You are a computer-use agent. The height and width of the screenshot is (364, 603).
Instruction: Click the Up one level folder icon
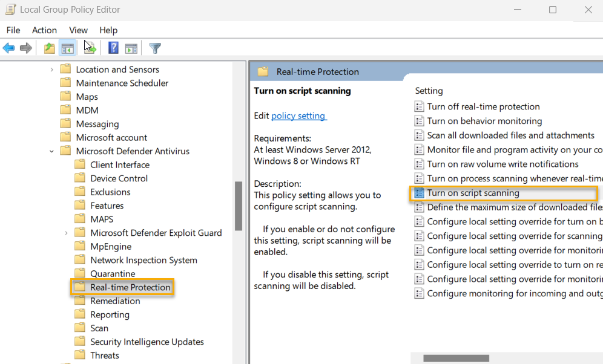click(48, 48)
